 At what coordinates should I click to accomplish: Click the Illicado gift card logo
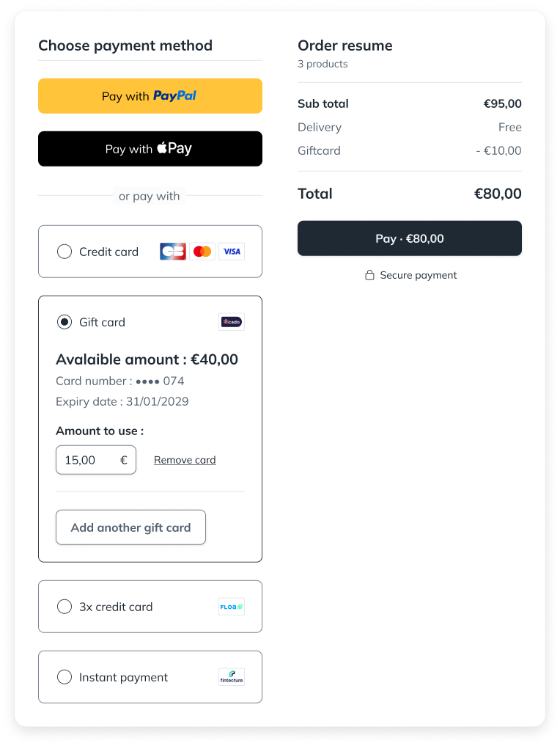[x=232, y=322]
